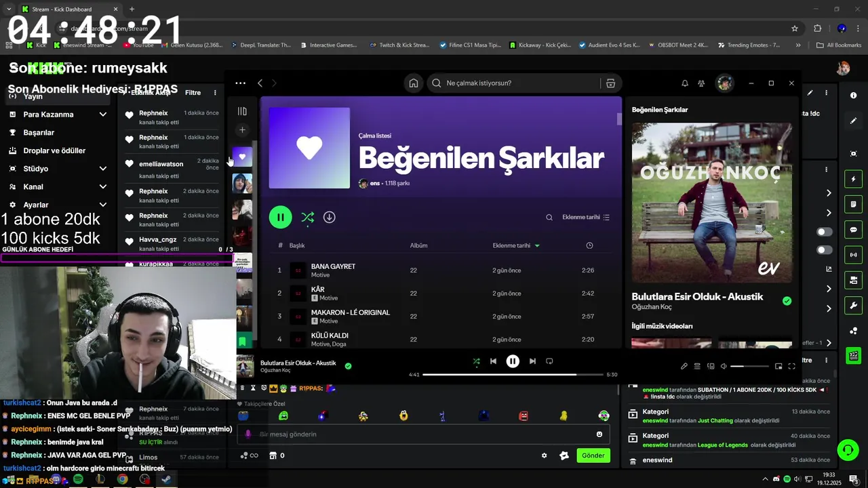
Task: Open the 'Eklenme tarihi' sort order dropdown
Action: click(586, 218)
